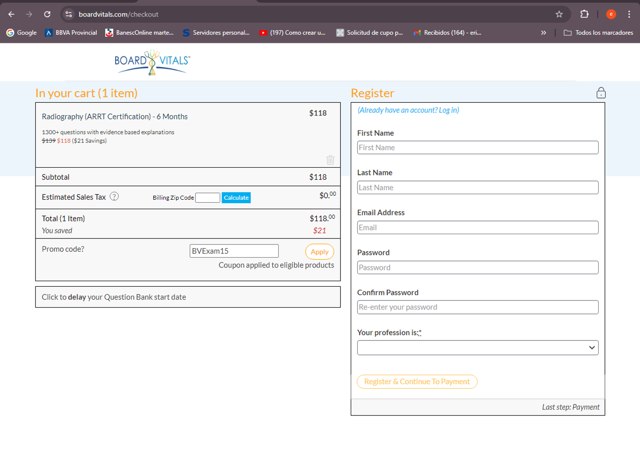Show more bookmarks with the double chevron
Image resolution: width=640 pixels, height=468 pixels.
tap(543, 33)
